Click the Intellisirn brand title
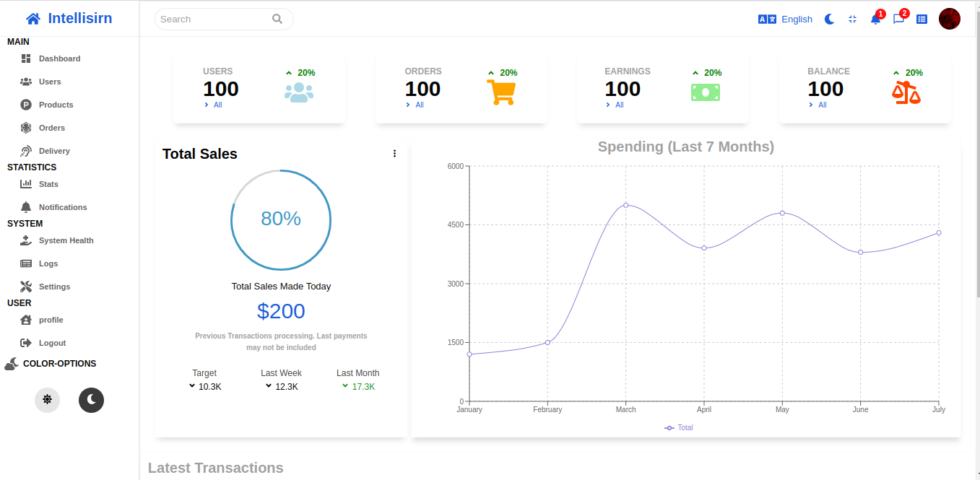 pos(80,18)
